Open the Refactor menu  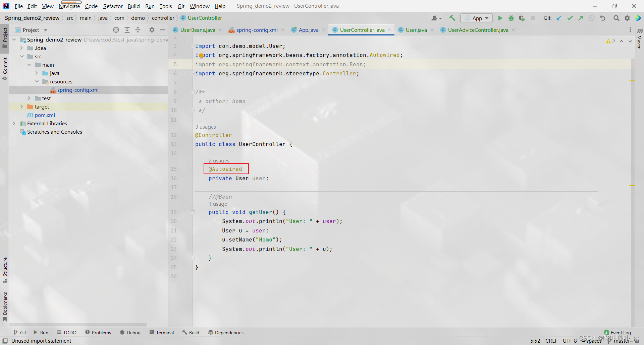(113, 6)
